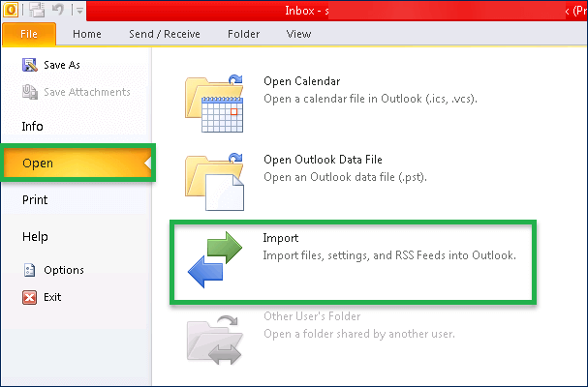The image size is (588, 387).
Task: Click the Options label
Action: (64, 270)
